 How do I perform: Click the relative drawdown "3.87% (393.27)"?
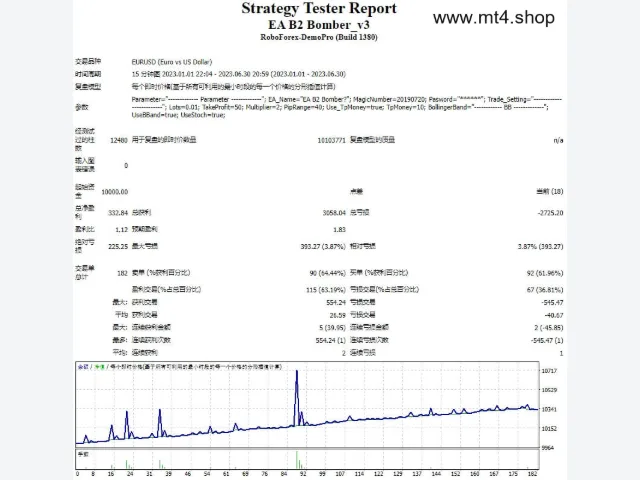pos(541,246)
